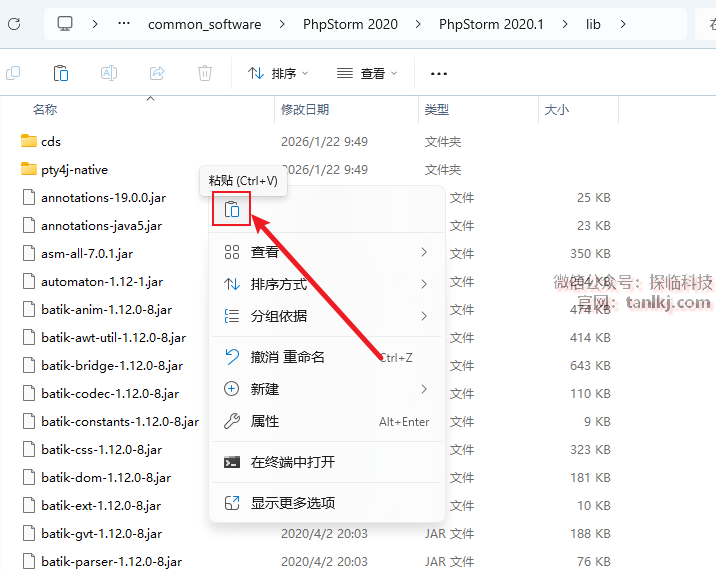716x576 pixels.
Task: Go to PhpStorm 2020 in breadcrumb
Action: pyautogui.click(x=350, y=24)
